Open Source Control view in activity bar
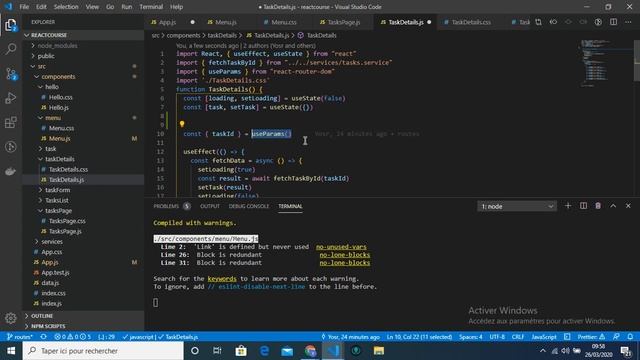The width and height of the screenshot is (640, 360). point(11,74)
